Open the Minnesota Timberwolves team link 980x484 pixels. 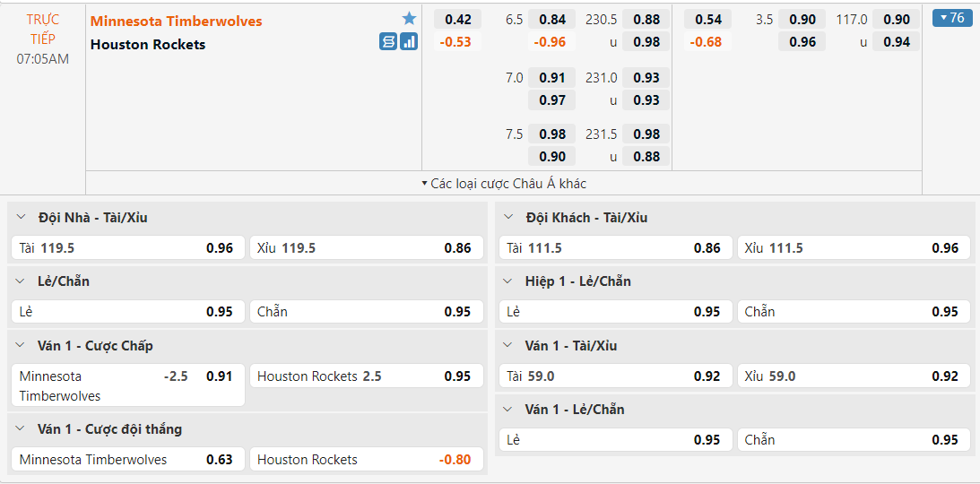click(x=177, y=21)
